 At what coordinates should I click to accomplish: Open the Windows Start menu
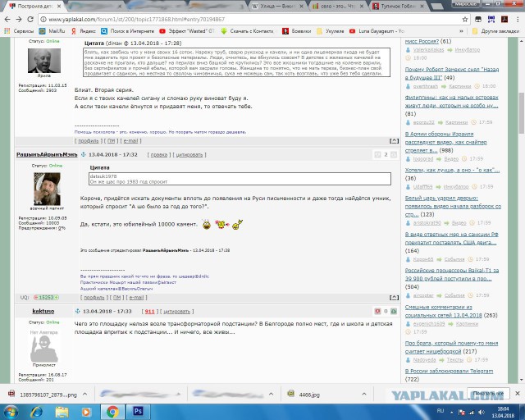[x=11, y=411]
